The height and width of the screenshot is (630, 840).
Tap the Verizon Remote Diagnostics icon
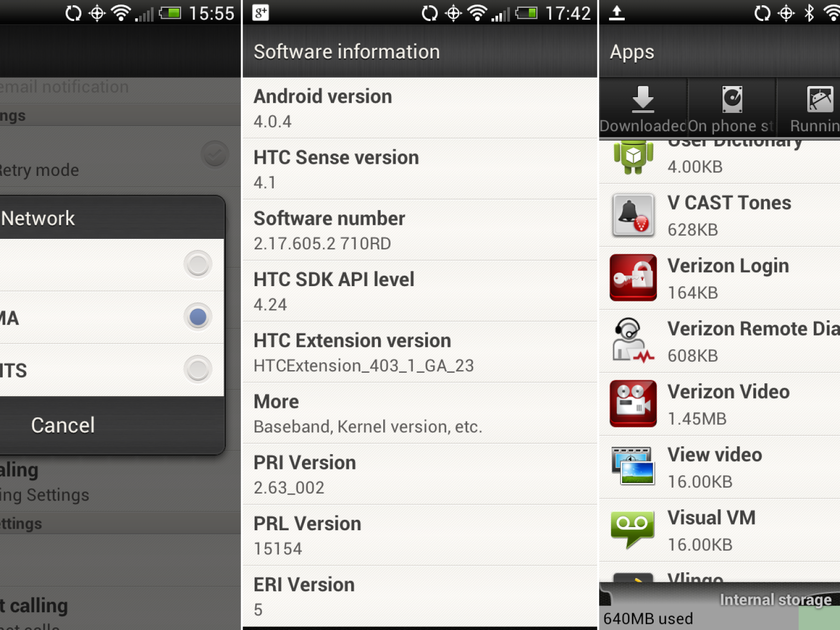[x=633, y=341]
